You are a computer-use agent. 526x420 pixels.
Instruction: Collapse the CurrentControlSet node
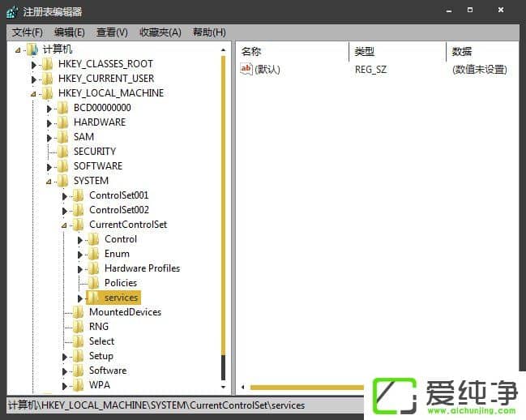[65, 225]
